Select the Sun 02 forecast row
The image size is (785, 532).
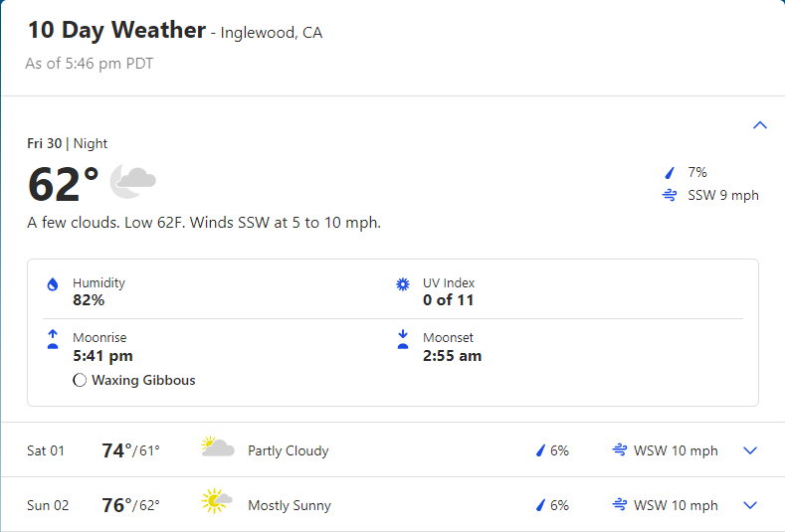pyautogui.click(x=392, y=504)
